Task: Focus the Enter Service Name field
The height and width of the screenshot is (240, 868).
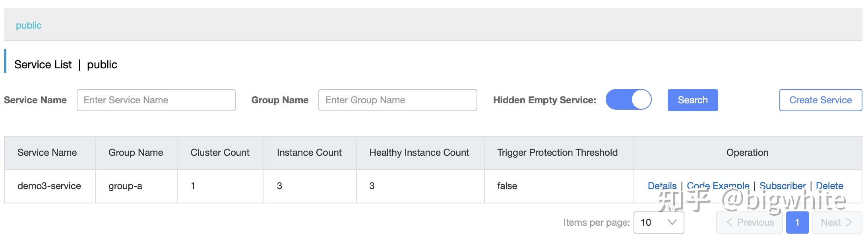Action: click(156, 100)
